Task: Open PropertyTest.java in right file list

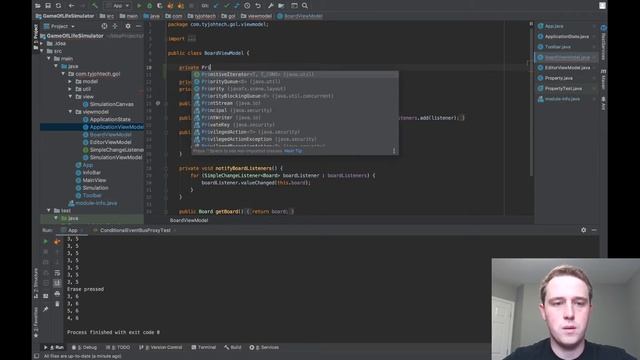Action: click(560, 89)
